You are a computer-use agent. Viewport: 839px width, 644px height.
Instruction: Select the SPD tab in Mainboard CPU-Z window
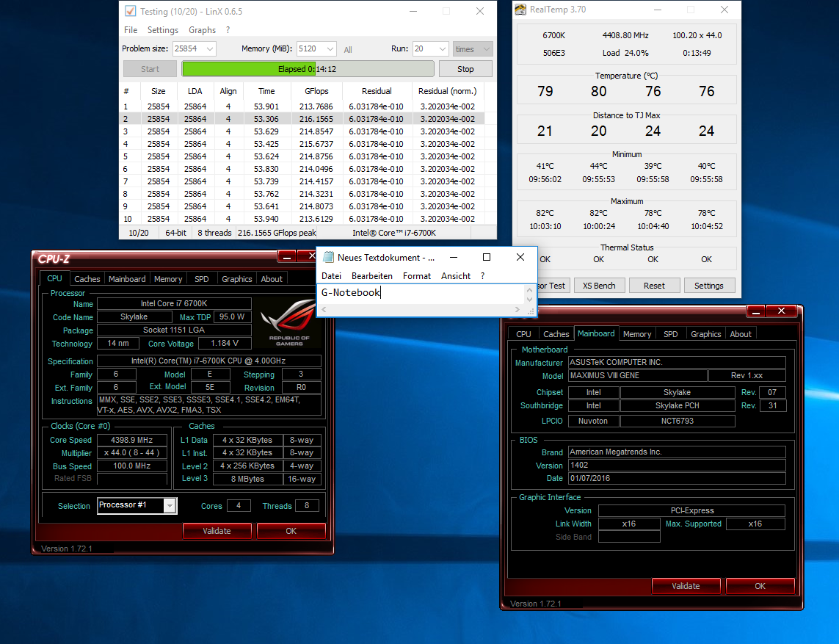pos(670,334)
